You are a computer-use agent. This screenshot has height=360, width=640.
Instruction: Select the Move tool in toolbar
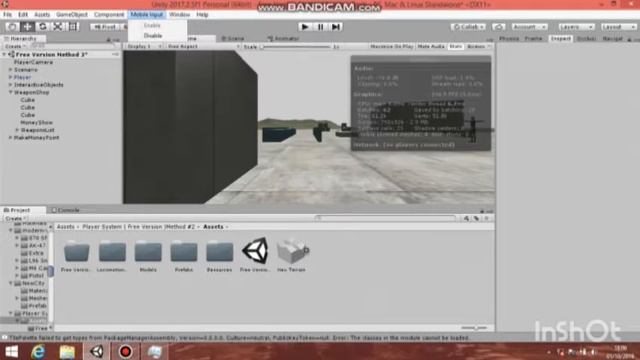[x=27, y=27]
